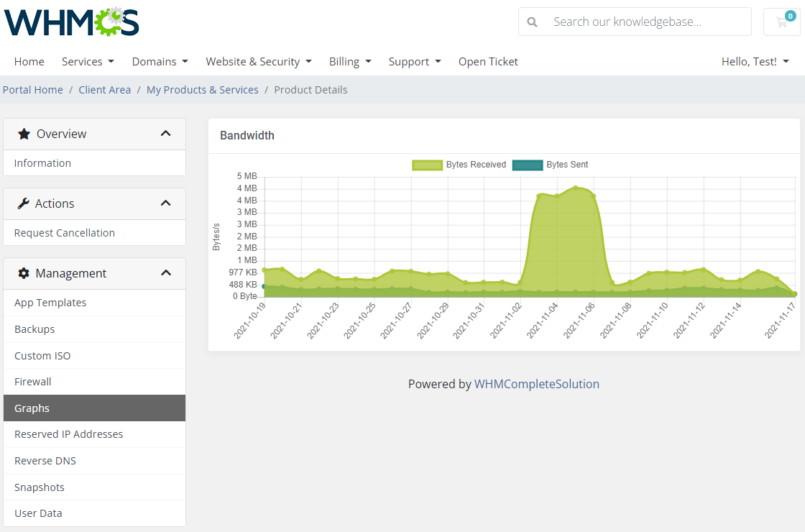
Task: Click Open Ticket in navigation
Action: click(488, 62)
